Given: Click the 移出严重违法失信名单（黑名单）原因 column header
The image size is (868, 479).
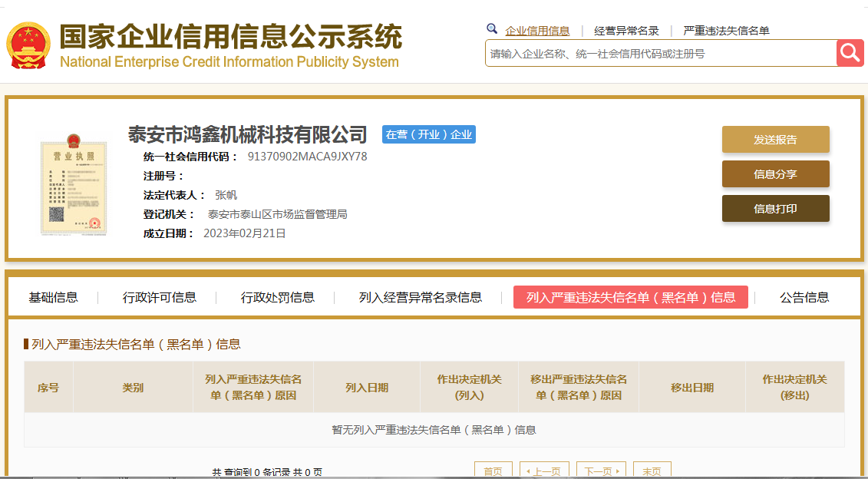Looking at the screenshot, I should 579,387.
